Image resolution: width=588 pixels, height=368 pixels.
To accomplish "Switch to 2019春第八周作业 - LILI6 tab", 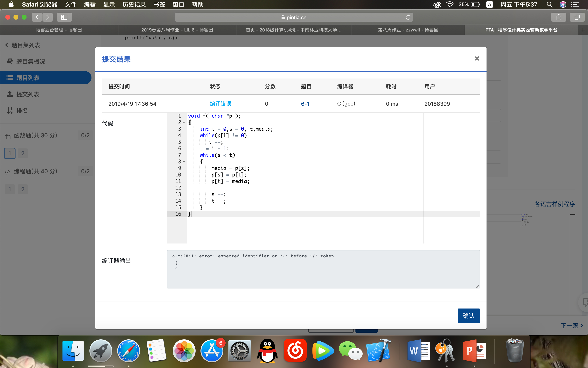I will [x=177, y=30].
